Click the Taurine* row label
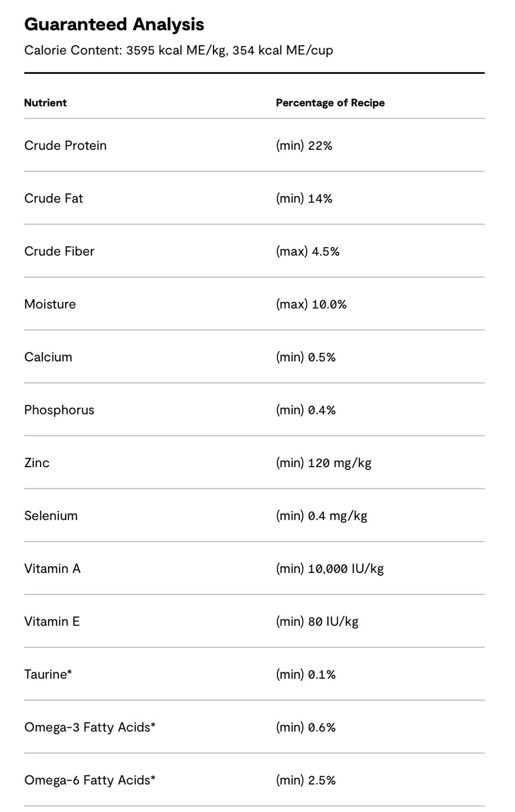The height and width of the screenshot is (812, 515). 48,674
